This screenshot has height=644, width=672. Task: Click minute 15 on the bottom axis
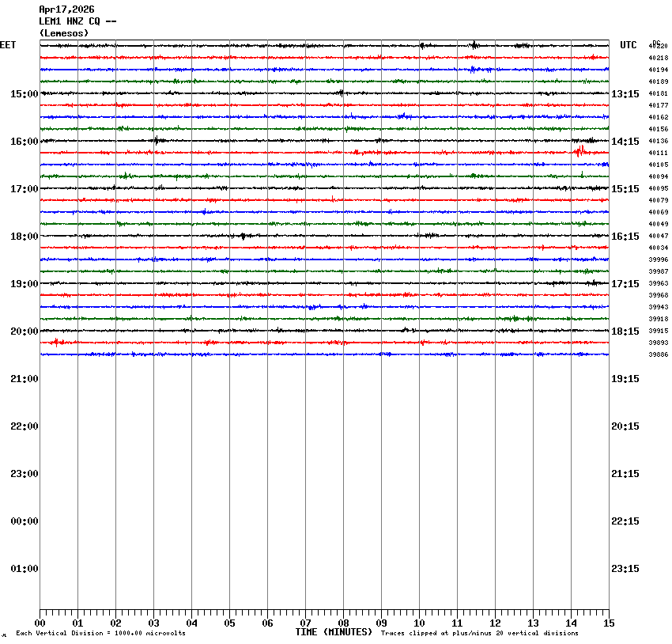point(608,623)
